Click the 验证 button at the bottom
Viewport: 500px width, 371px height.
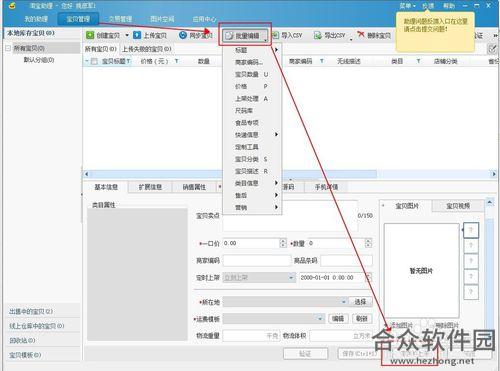point(305,354)
